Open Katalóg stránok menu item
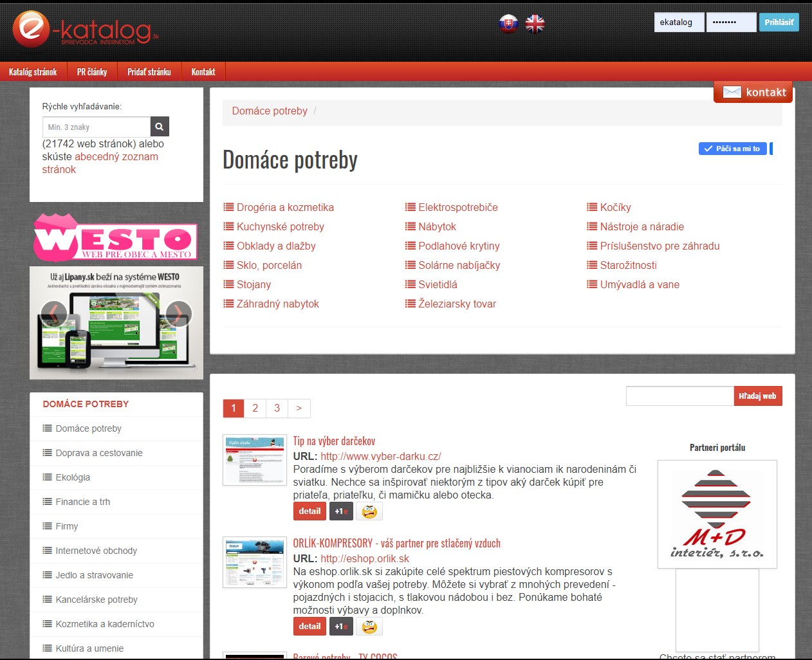812x660 pixels. tap(33, 72)
